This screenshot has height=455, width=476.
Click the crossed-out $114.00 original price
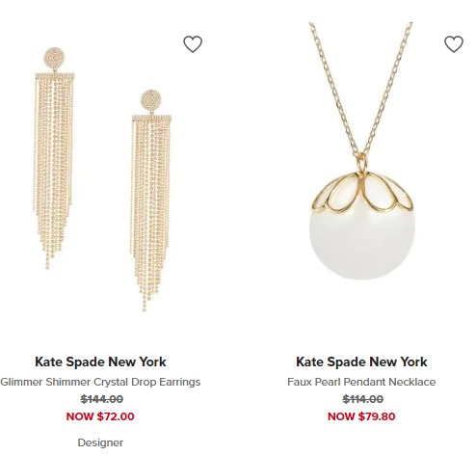click(363, 399)
